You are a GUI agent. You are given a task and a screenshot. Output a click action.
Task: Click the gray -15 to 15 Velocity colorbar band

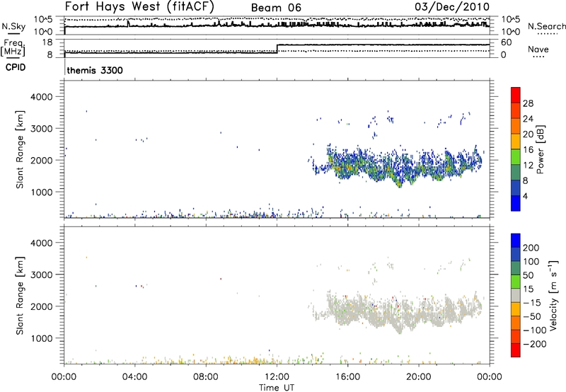516,295
